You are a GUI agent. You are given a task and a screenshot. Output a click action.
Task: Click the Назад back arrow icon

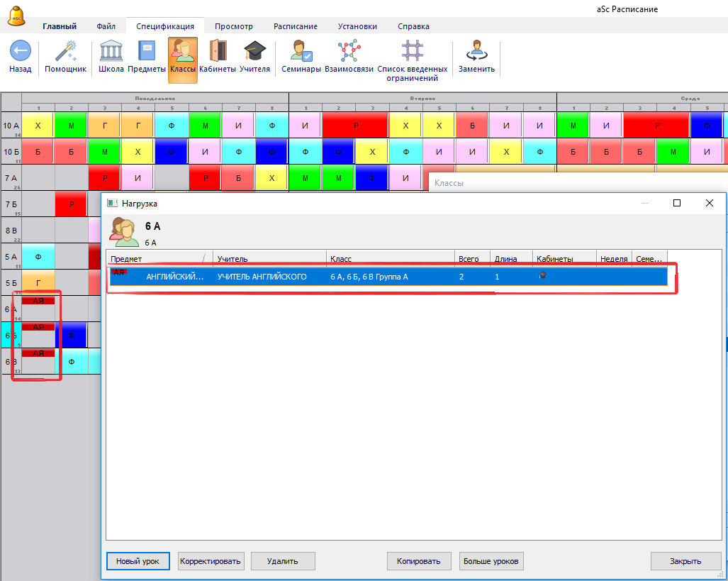(x=20, y=52)
